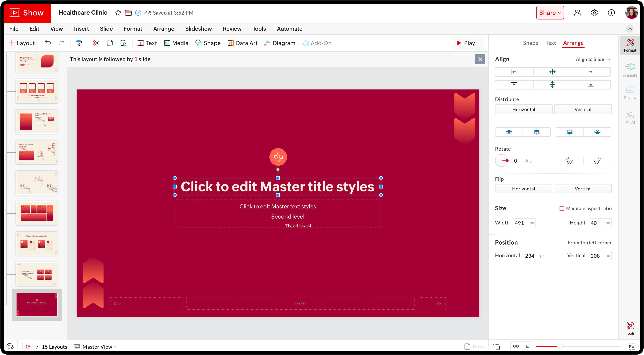
Task: Expand the Play options arrow
Action: (481, 43)
